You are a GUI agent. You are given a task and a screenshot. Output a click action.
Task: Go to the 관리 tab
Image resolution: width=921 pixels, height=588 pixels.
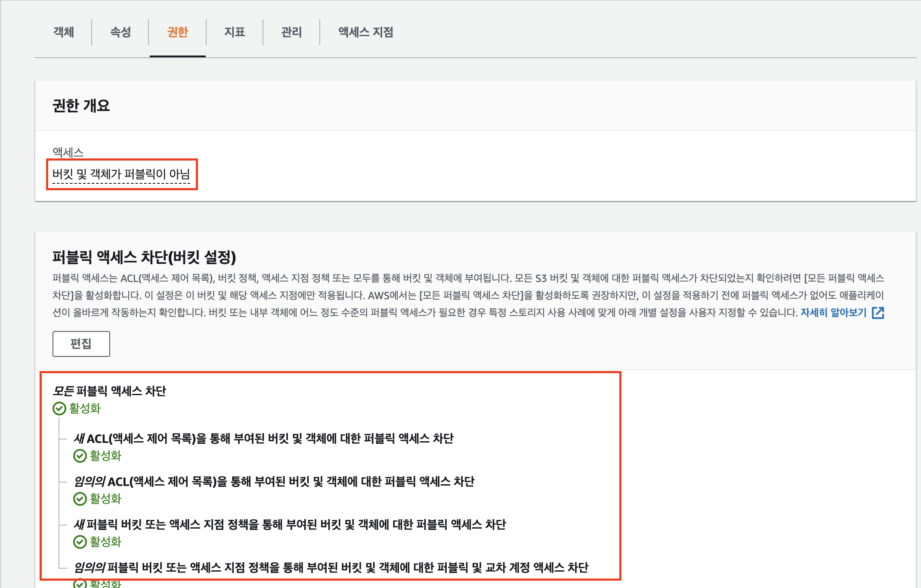tap(291, 32)
